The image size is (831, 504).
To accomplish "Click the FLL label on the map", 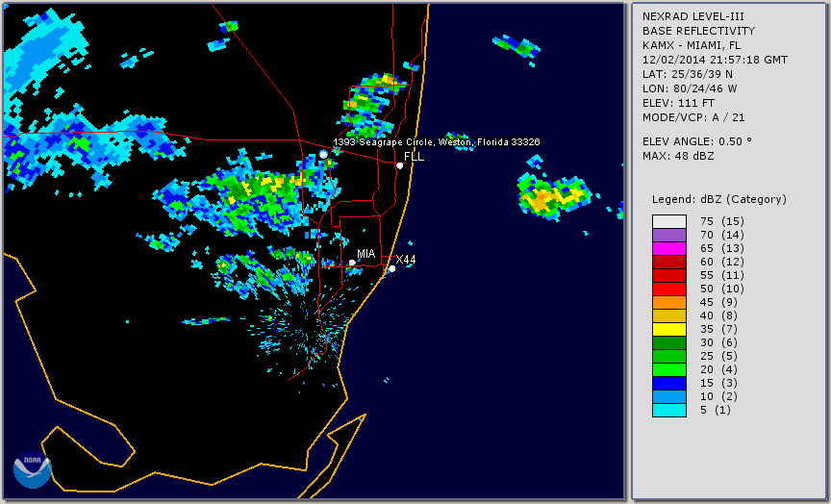I will point(414,157).
